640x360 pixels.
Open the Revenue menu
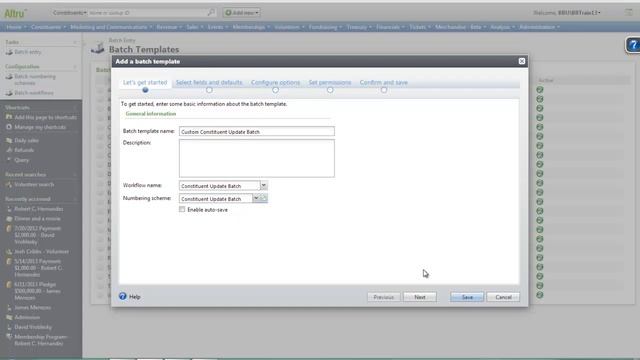coord(169,27)
